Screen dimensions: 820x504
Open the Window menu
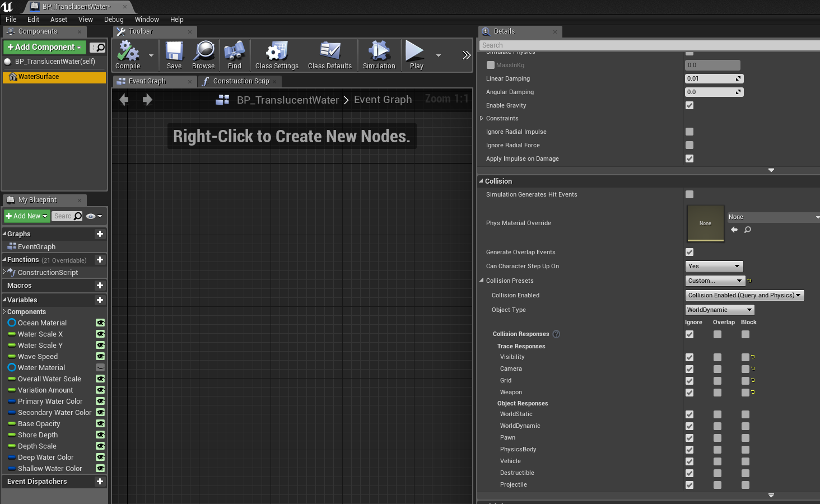(147, 19)
